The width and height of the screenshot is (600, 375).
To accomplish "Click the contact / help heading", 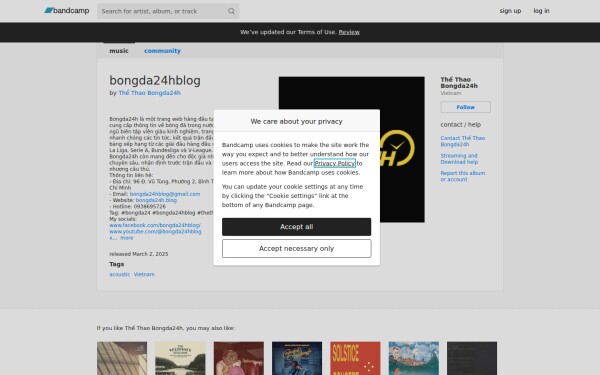I will 460,124.
